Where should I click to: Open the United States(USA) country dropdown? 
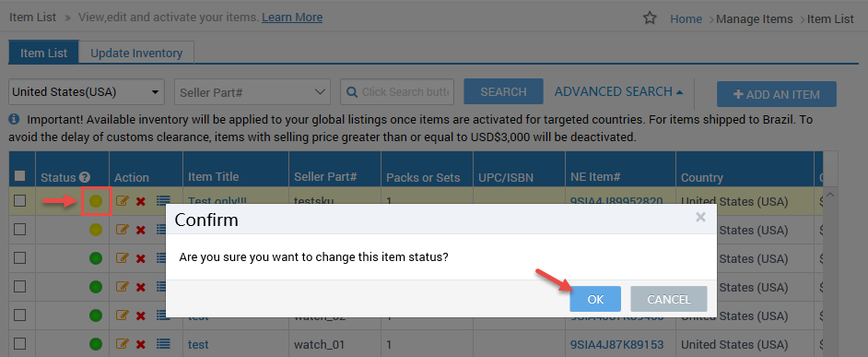coord(87,92)
